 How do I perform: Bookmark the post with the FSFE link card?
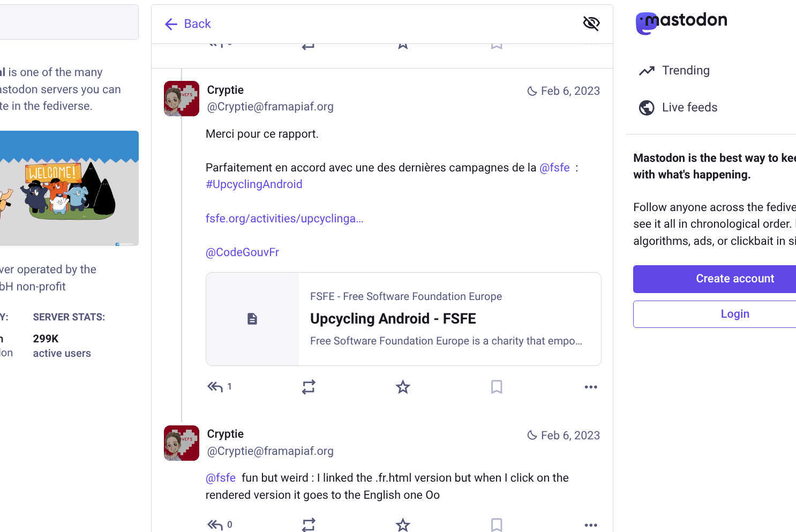click(x=497, y=387)
